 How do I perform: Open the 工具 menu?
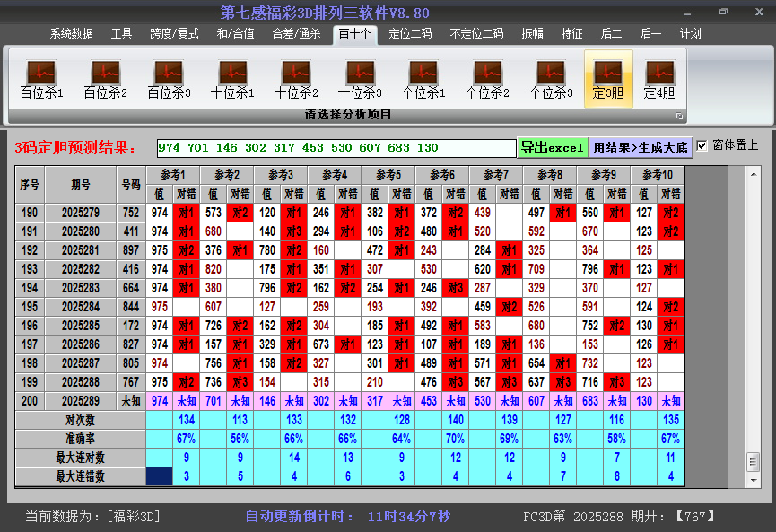(121, 33)
